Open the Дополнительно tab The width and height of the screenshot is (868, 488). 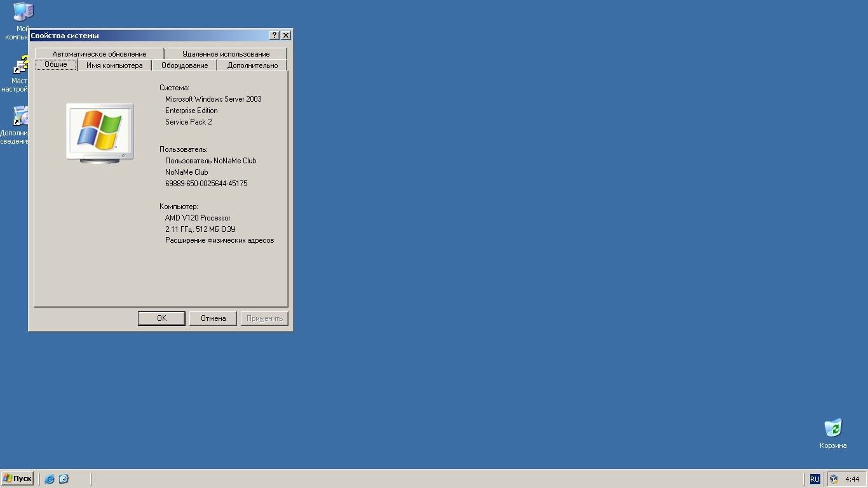pos(252,65)
